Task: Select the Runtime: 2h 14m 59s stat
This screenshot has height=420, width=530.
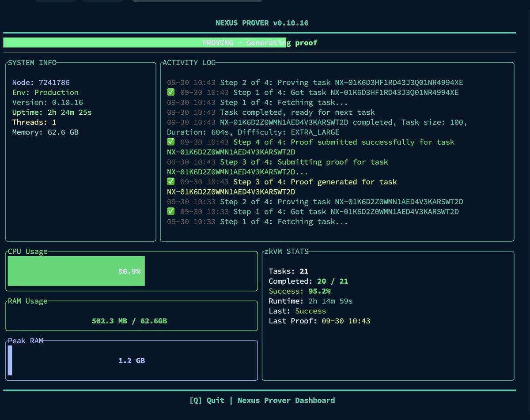Action: pos(310,301)
